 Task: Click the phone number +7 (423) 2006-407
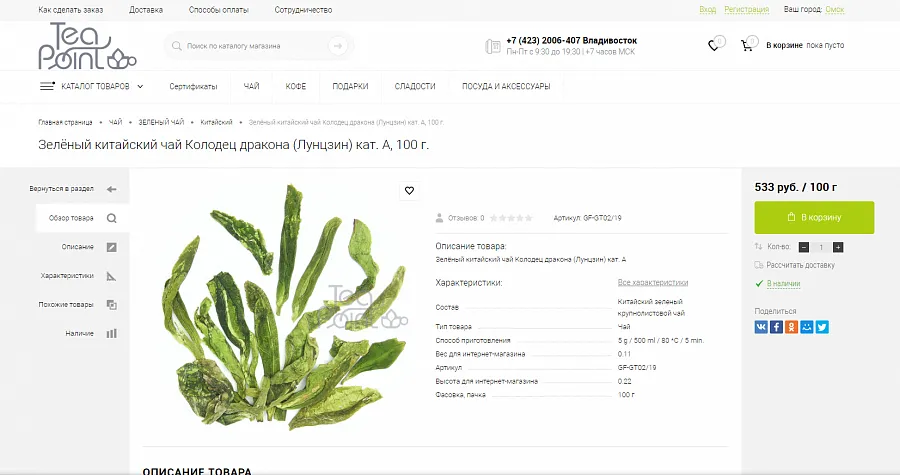pyautogui.click(x=544, y=41)
